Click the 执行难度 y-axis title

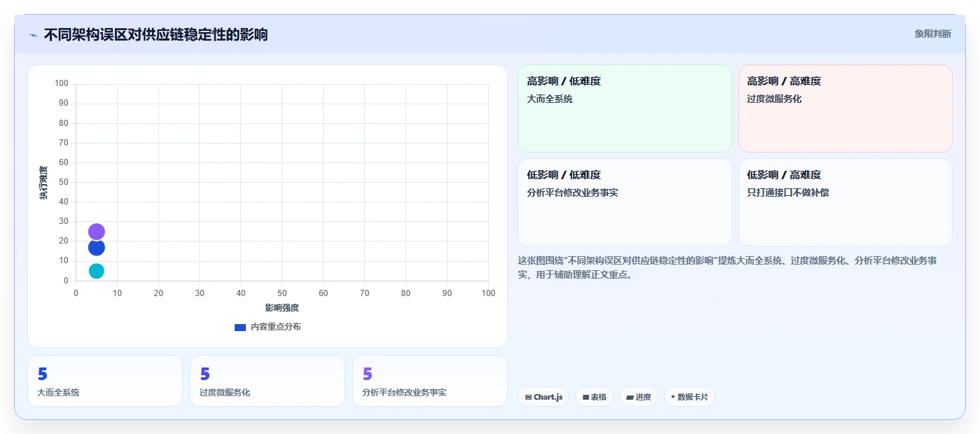(43, 183)
